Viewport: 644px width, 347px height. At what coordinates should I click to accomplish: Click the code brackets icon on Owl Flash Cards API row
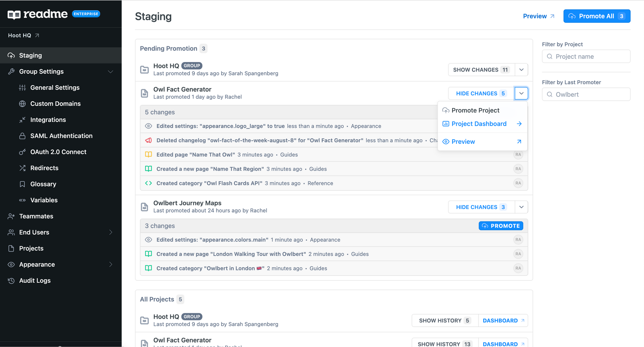(148, 183)
